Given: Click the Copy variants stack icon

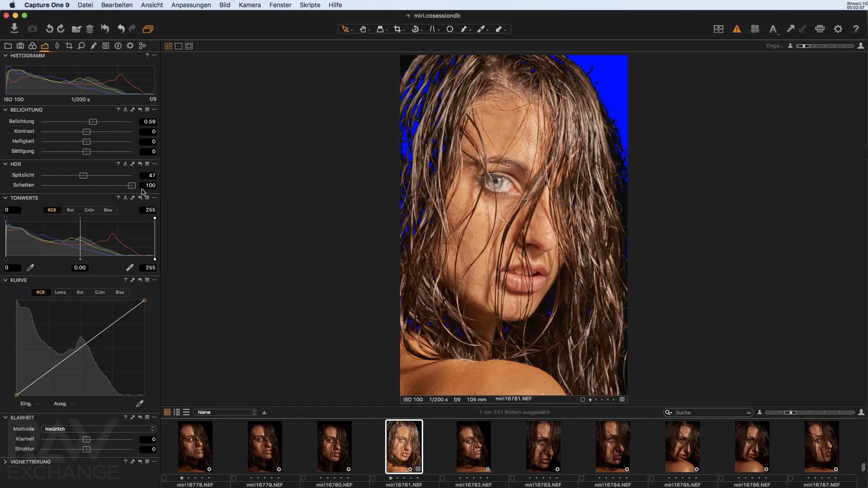Looking at the screenshot, I should (148, 29).
